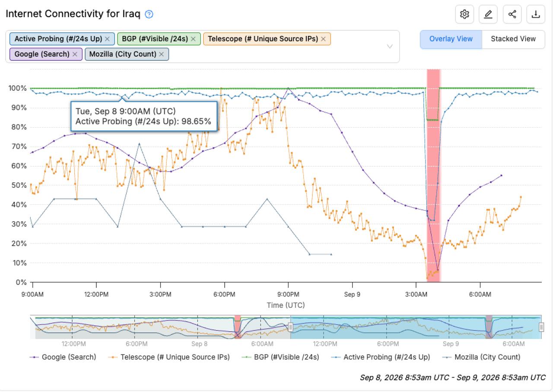Remove the Active Probing tag

point(107,39)
